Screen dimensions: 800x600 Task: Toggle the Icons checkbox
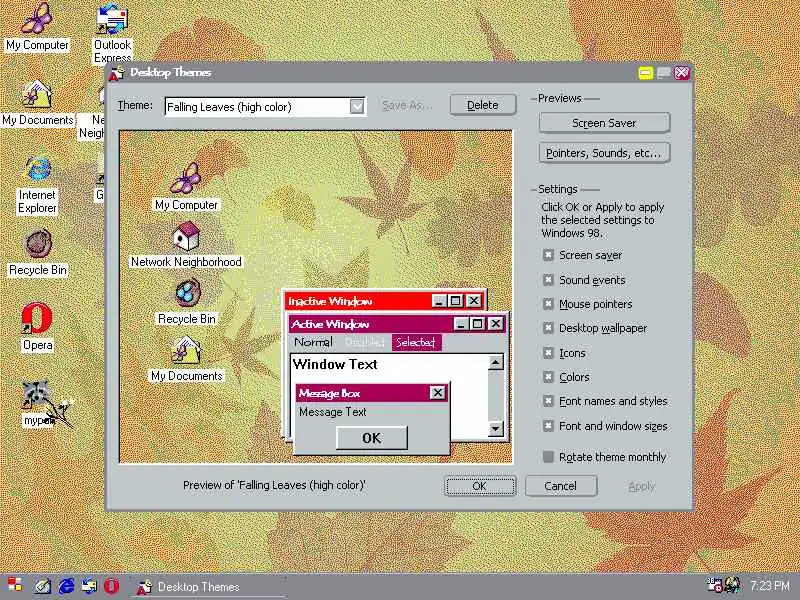(548, 353)
